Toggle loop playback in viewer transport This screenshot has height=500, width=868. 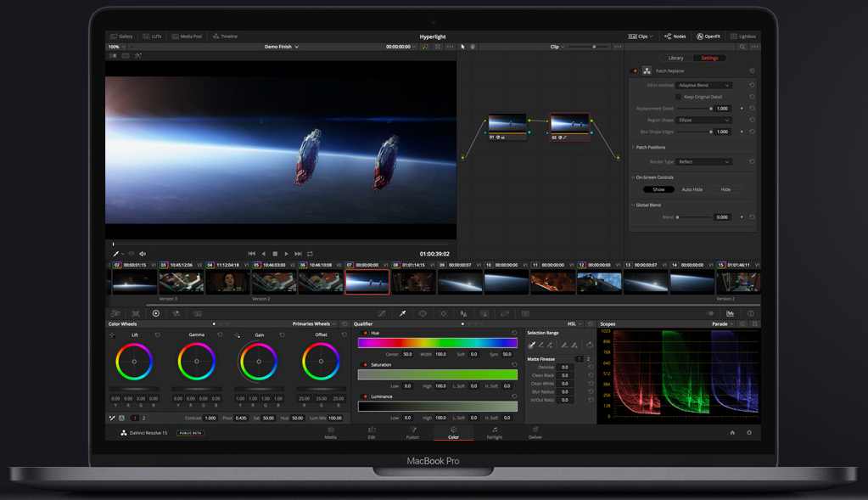[310, 254]
